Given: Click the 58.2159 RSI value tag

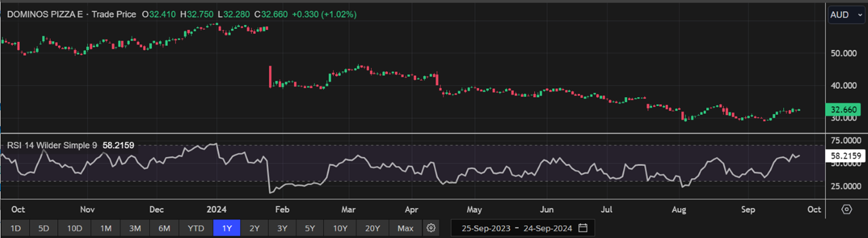Looking at the screenshot, I should pos(846,156).
